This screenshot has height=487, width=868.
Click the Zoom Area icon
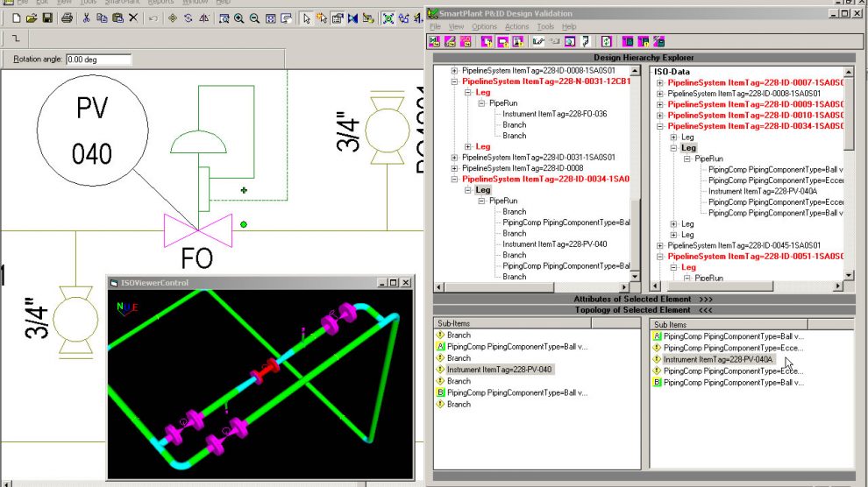point(224,18)
